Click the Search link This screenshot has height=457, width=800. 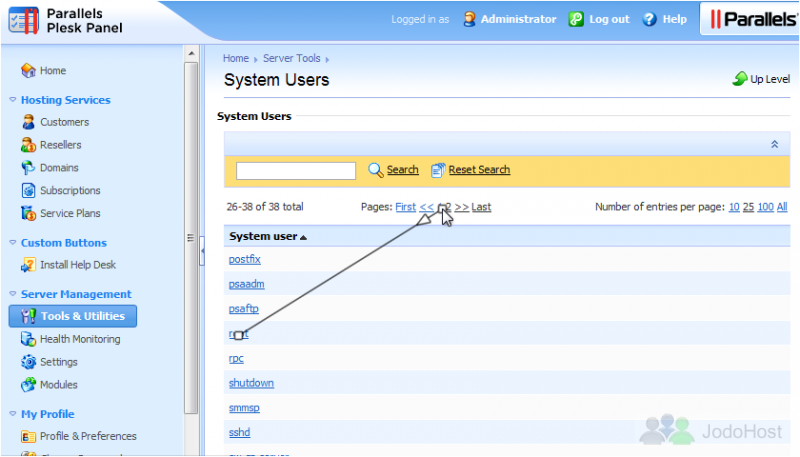coord(403,169)
